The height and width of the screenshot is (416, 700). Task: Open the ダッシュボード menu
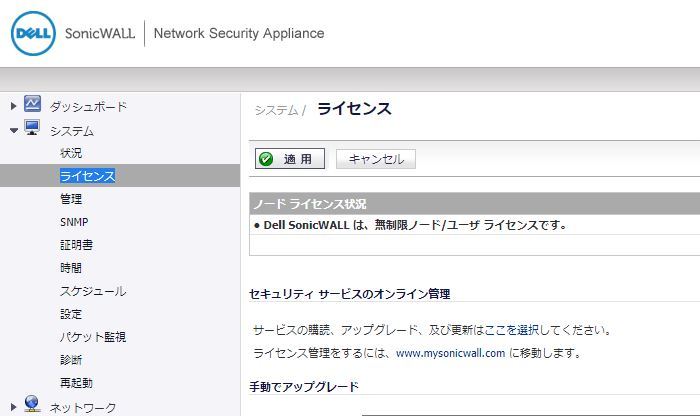tap(88, 107)
